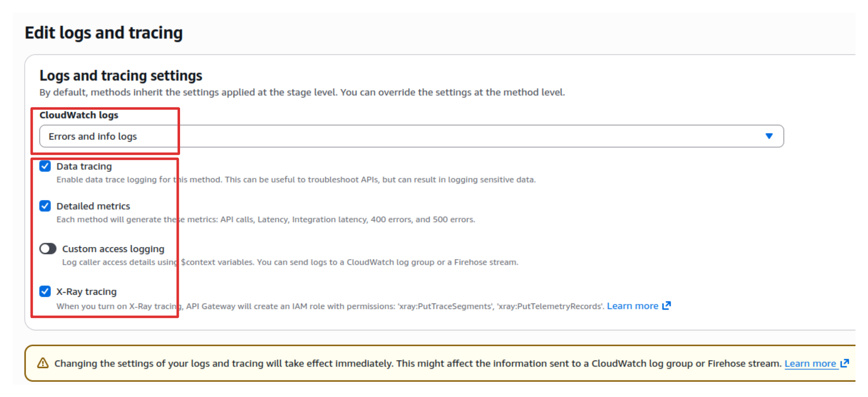Open Learn more link in warning banner
Image resolution: width=868 pixels, height=397 pixels.
810,363
